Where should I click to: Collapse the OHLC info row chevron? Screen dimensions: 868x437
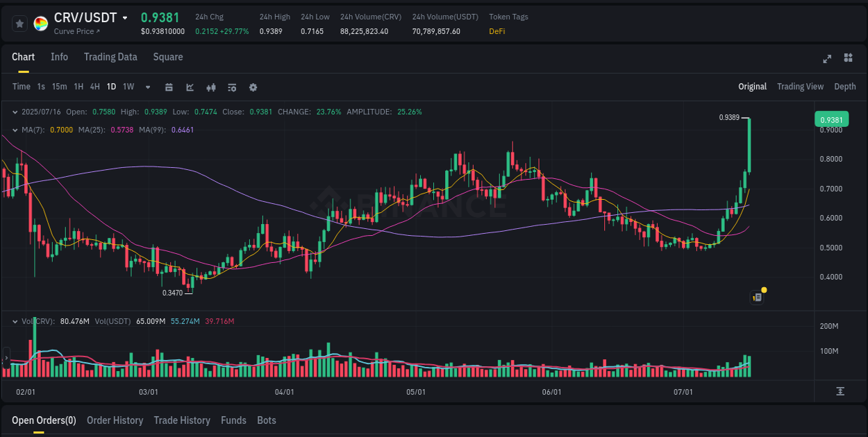click(x=15, y=111)
